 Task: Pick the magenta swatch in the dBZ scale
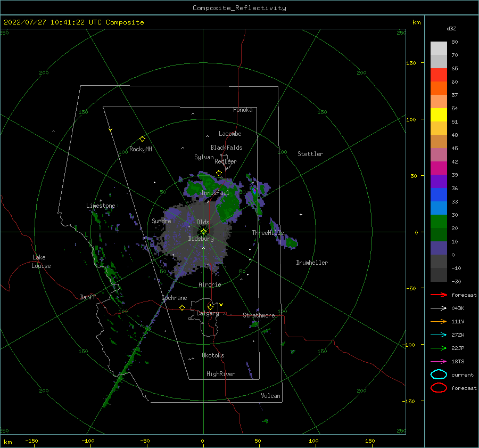pyautogui.click(x=439, y=168)
